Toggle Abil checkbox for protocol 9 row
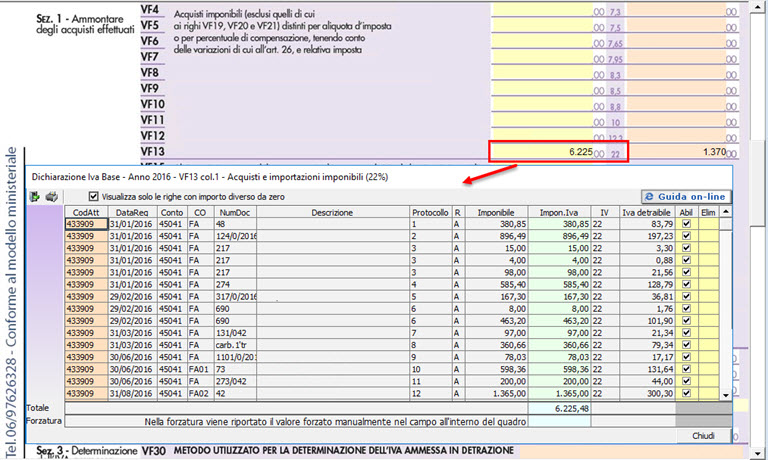The height and width of the screenshot is (460, 768). 686,357
